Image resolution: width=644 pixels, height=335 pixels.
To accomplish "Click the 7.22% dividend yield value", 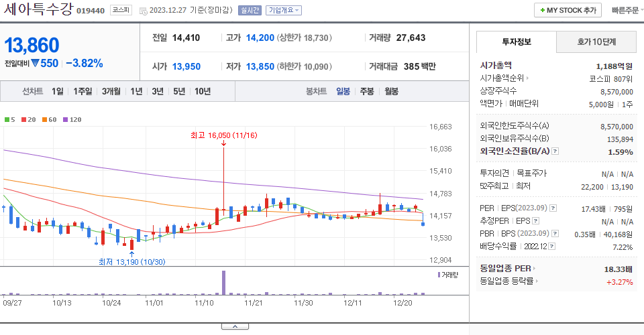I will point(623,247).
